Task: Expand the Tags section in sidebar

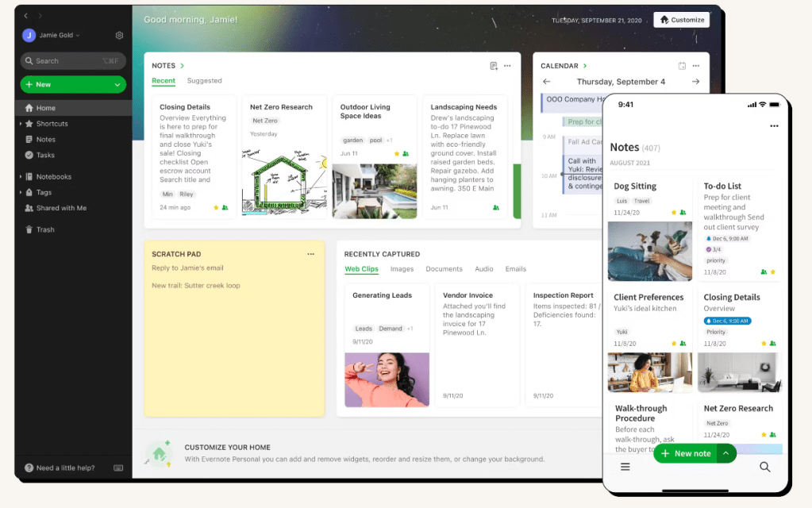Action: [x=21, y=192]
